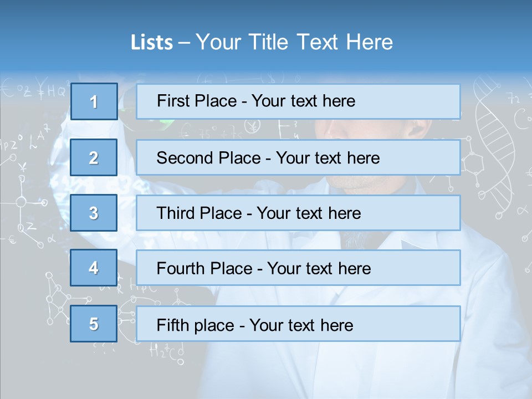
Task: Select the number 5 box
Action: 94,324
